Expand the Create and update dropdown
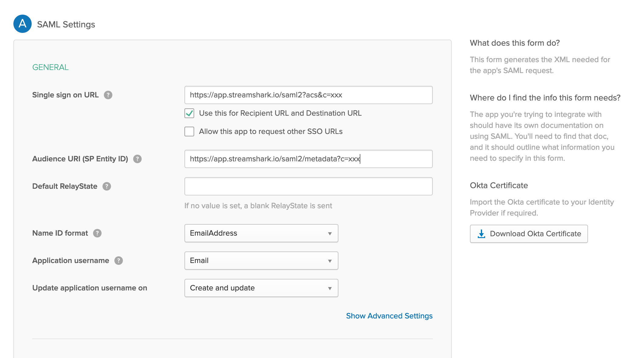Screen dimensions: 644x358 click(x=261, y=288)
